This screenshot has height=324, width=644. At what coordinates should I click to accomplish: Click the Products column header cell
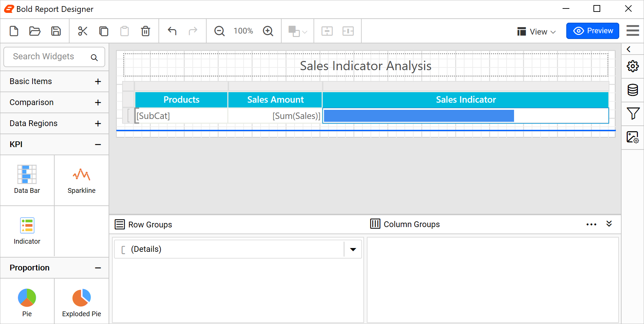182,100
